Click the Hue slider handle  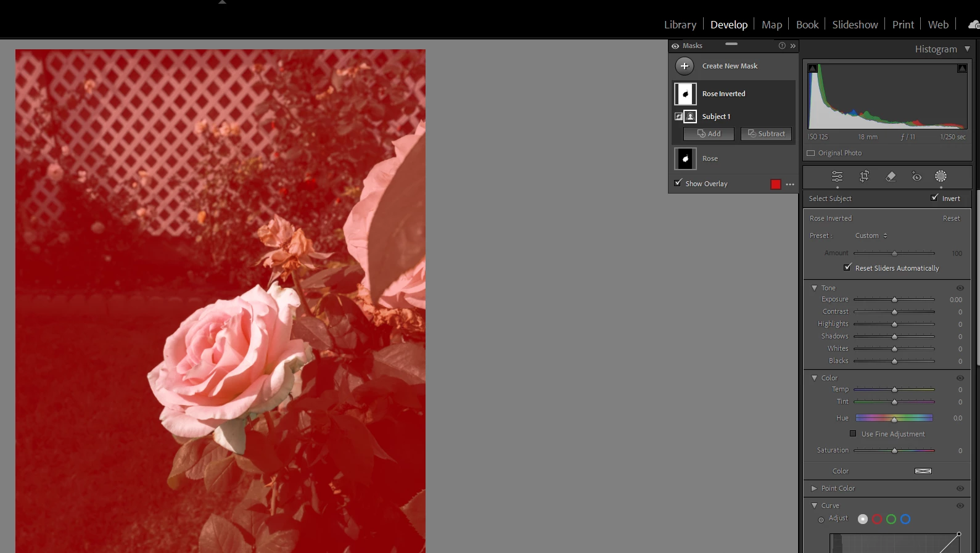pyautogui.click(x=894, y=419)
